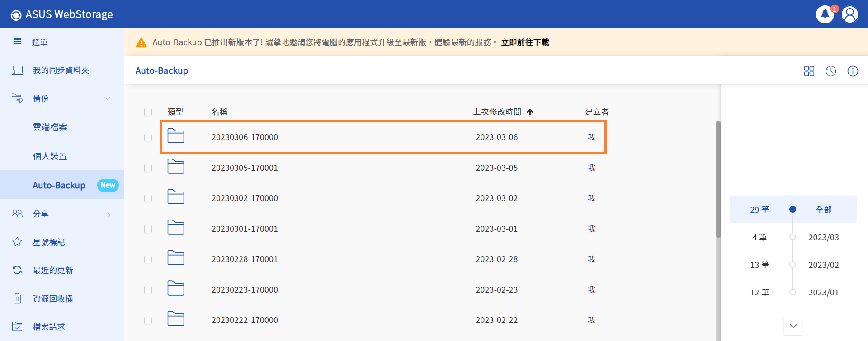The width and height of the screenshot is (868, 341).
Task: Switch to grid view icon
Action: pyautogui.click(x=809, y=71)
